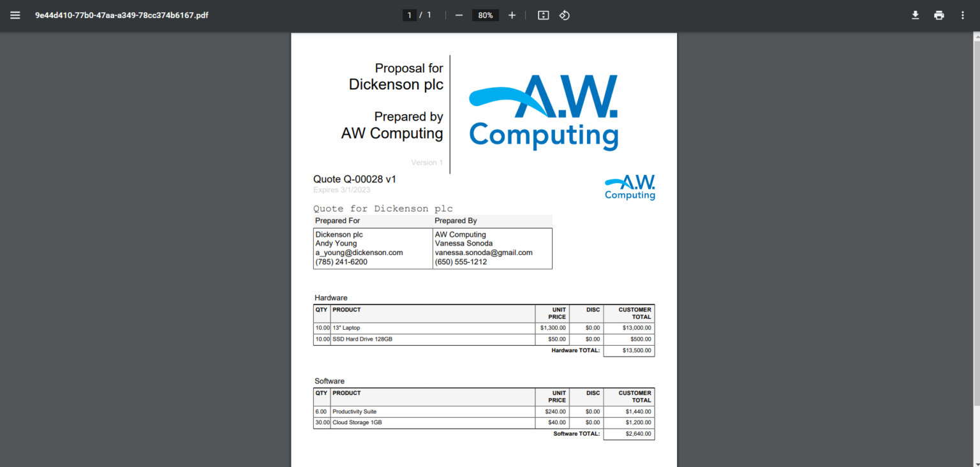This screenshot has width=980, height=467.
Task: Click the $500.00 customer total
Action: coord(641,339)
